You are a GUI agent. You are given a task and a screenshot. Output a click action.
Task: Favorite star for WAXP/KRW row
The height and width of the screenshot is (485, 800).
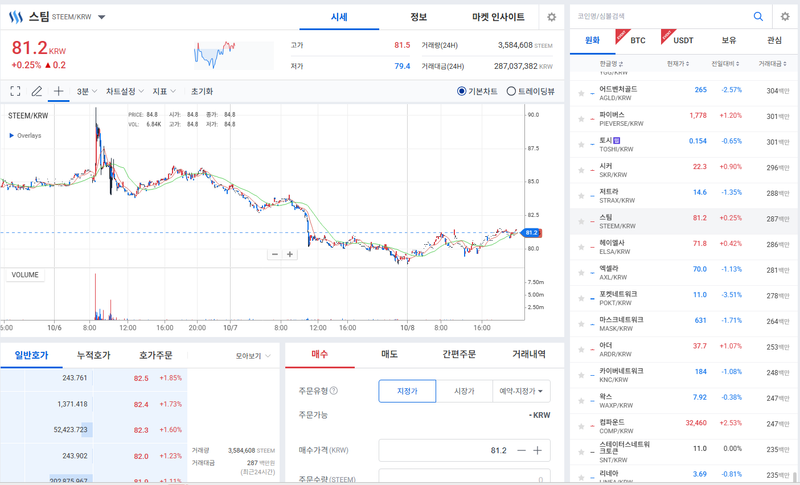(581, 401)
